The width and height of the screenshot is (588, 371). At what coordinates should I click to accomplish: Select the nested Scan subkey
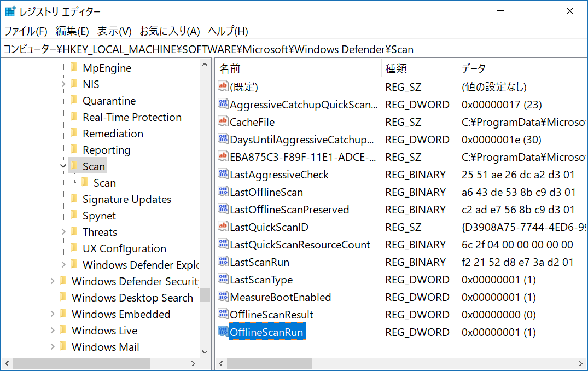point(104,183)
